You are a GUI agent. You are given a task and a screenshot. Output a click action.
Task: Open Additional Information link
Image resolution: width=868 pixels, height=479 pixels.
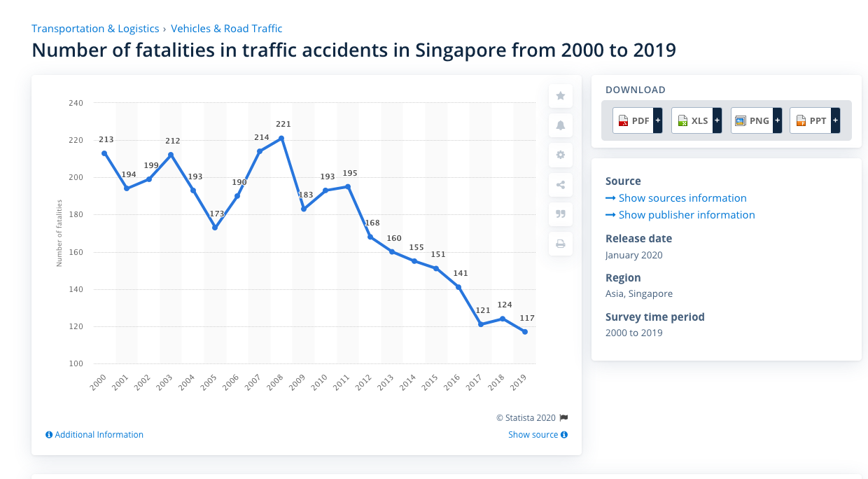coord(94,435)
